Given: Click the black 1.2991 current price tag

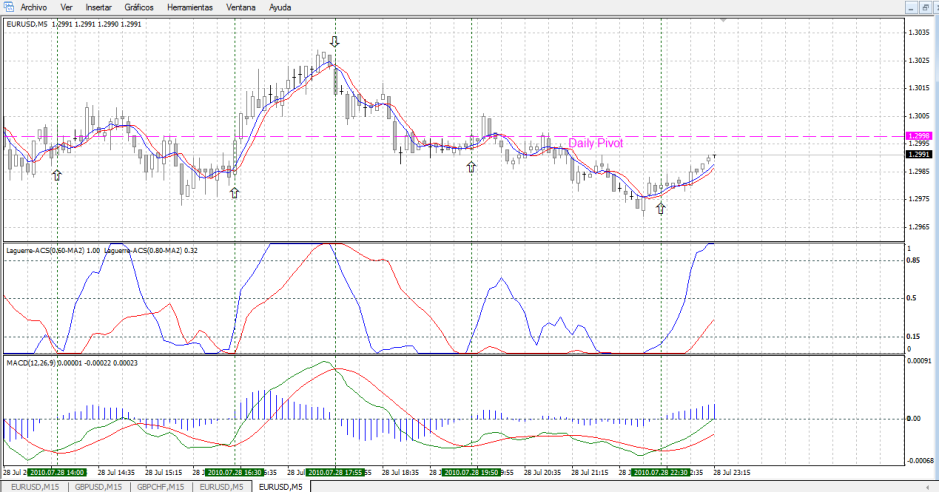Looking at the screenshot, I should pyautogui.click(x=919, y=154).
